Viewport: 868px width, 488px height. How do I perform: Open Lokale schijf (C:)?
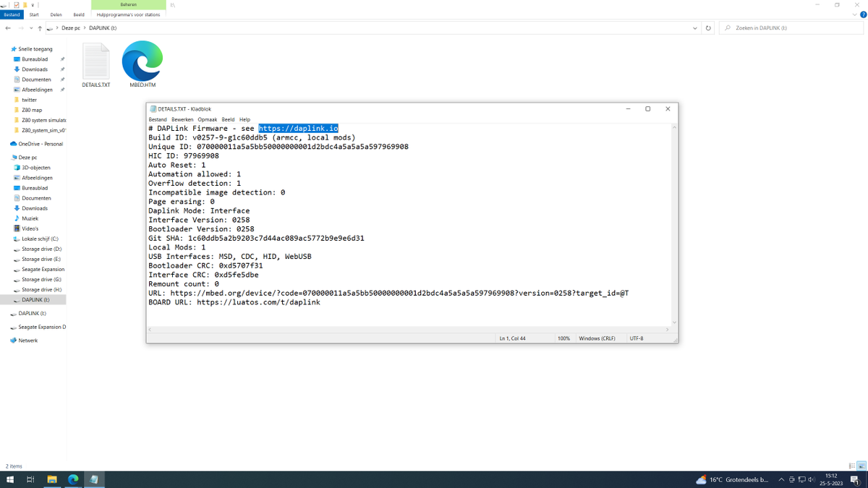tap(40, 239)
